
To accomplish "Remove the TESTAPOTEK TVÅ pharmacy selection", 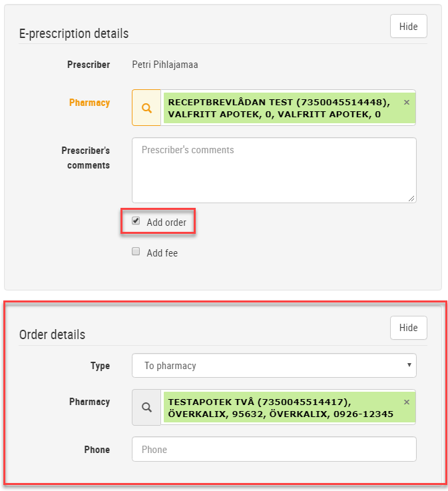I will coord(406,402).
